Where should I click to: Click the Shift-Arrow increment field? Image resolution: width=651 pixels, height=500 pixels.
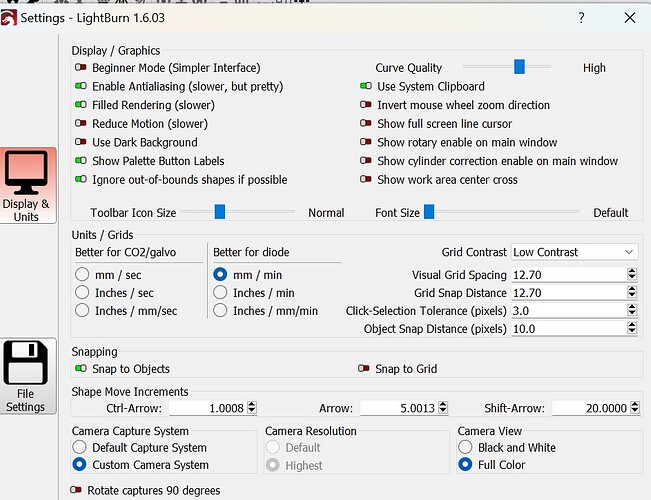click(591, 408)
